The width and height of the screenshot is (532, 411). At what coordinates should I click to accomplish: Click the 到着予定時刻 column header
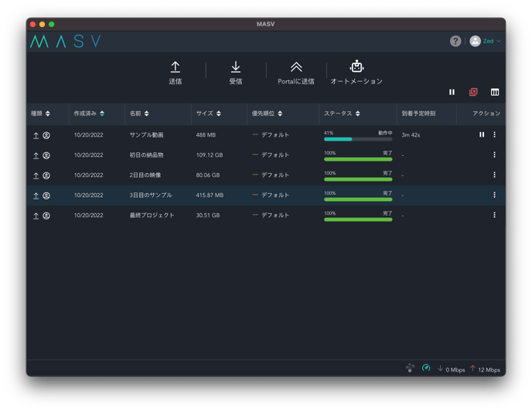pos(418,114)
